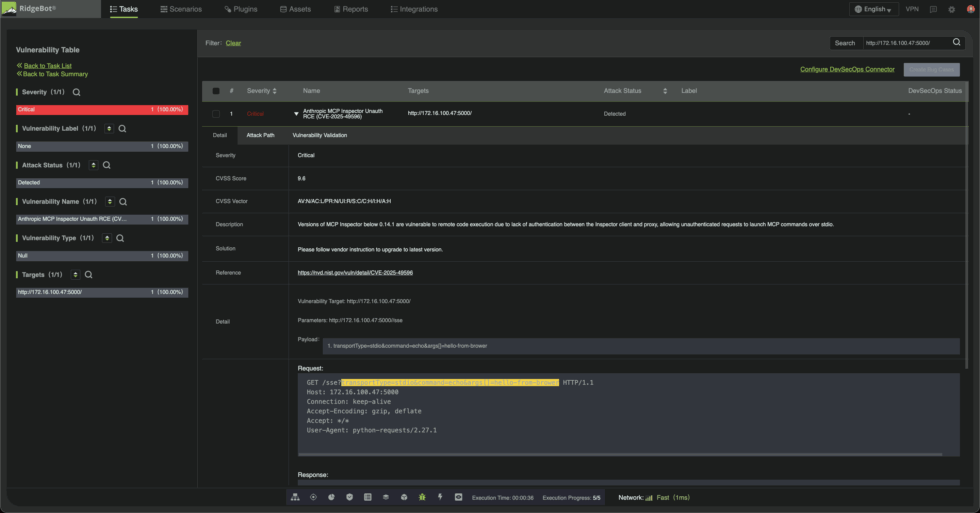Screen dimensions: 980x513
Task: Click the magnifier icon in the search box
Action: point(956,43)
